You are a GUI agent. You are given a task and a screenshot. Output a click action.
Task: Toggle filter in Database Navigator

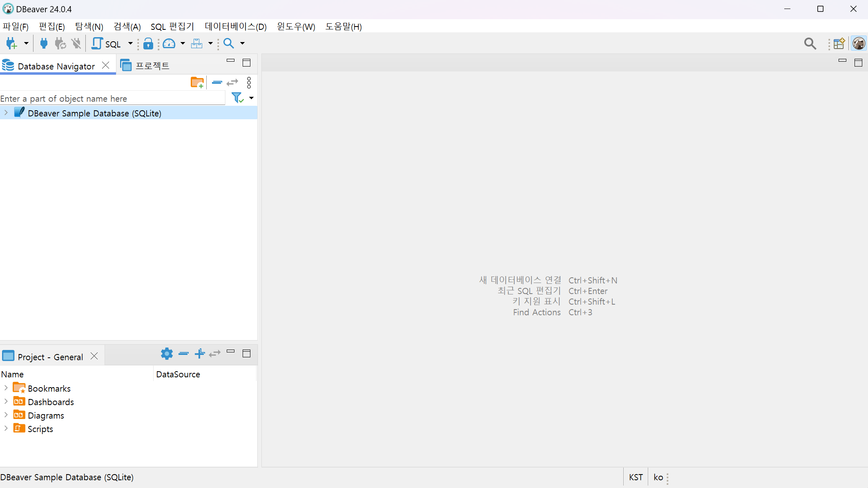(237, 98)
